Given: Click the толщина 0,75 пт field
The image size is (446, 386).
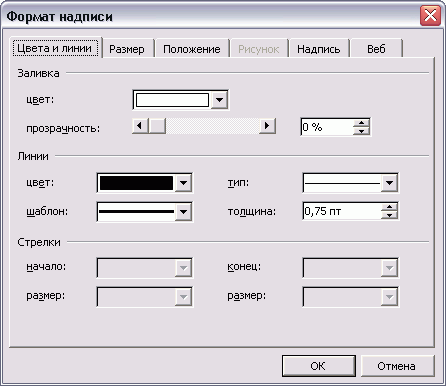Looking at the screenshot, I should coord(342,211).
